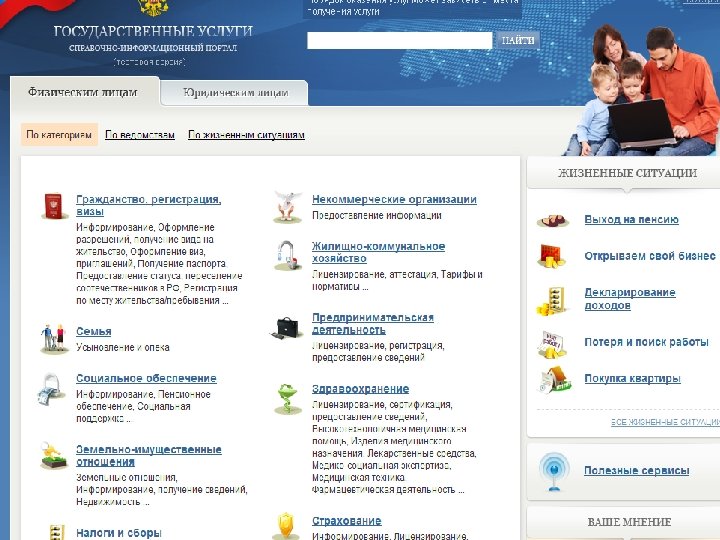Click the faucet icon by Жилищно-коммунальное хозяйство

287,256
